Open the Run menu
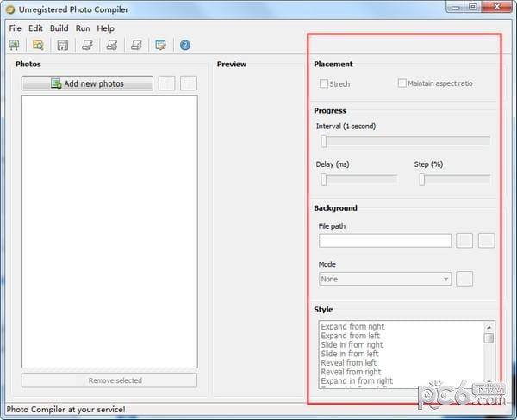The height and width of the screenshot is (420, 517). coord(83,28)
